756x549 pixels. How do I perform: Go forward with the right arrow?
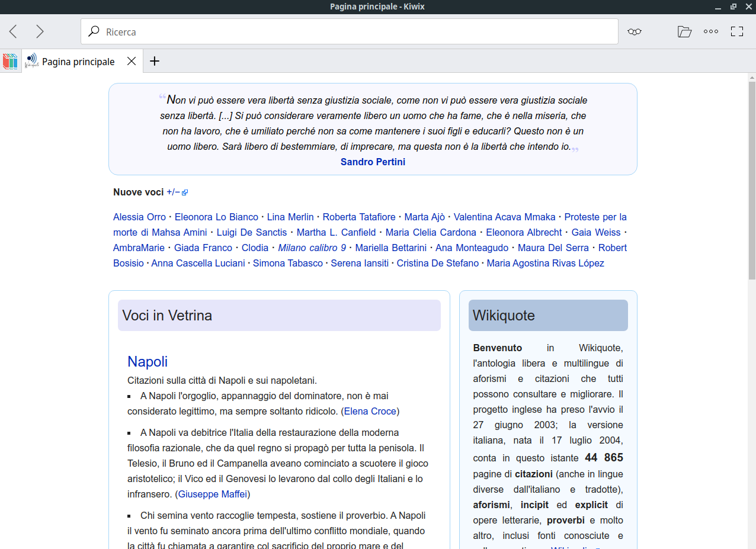tap(40, 32)
